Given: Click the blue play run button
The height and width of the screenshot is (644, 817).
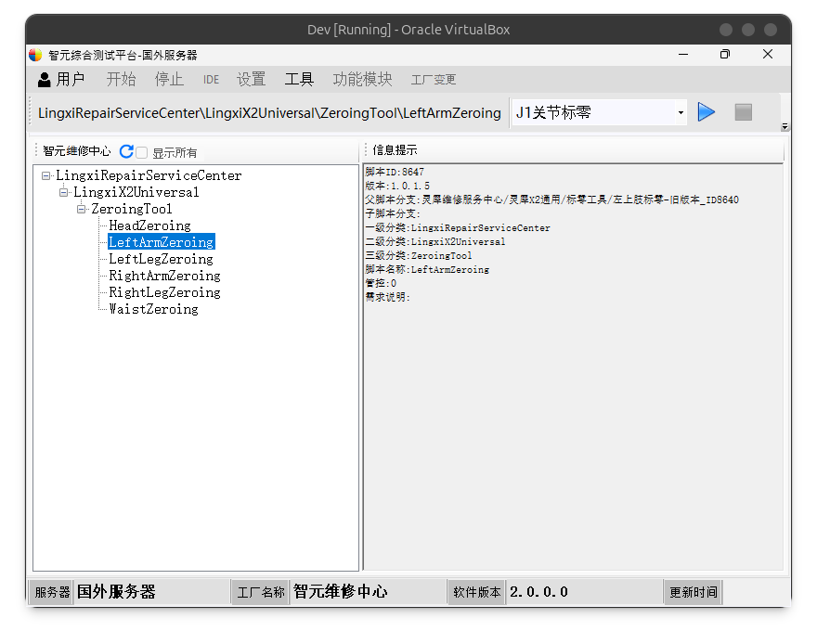Looking at the screenshot, I should 706,112.
